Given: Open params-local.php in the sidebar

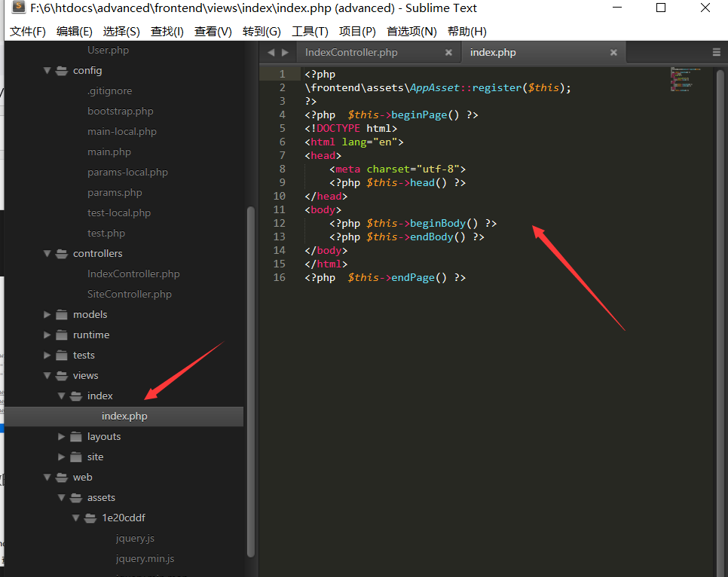Looking at the screenshot, I should click(x=127, y=172).
